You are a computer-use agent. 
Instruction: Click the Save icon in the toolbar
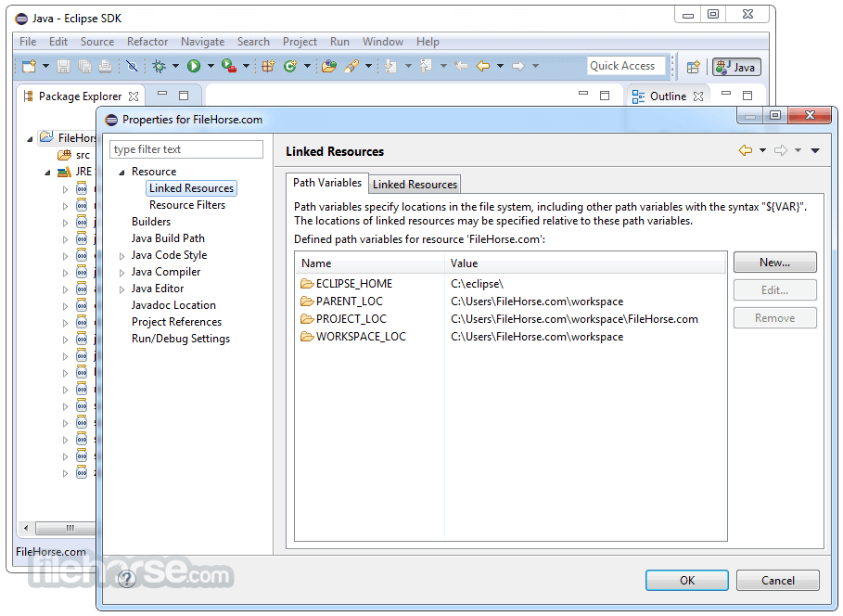[x=63, y=66]
